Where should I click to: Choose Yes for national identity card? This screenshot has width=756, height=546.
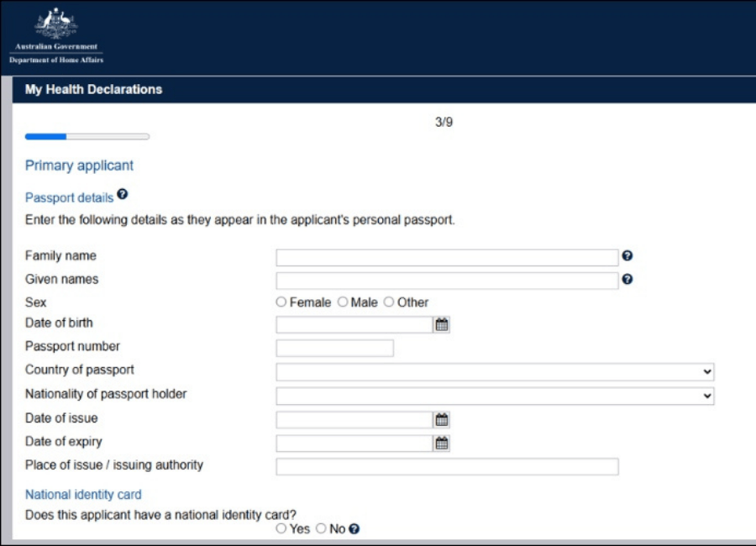(281, 528)
